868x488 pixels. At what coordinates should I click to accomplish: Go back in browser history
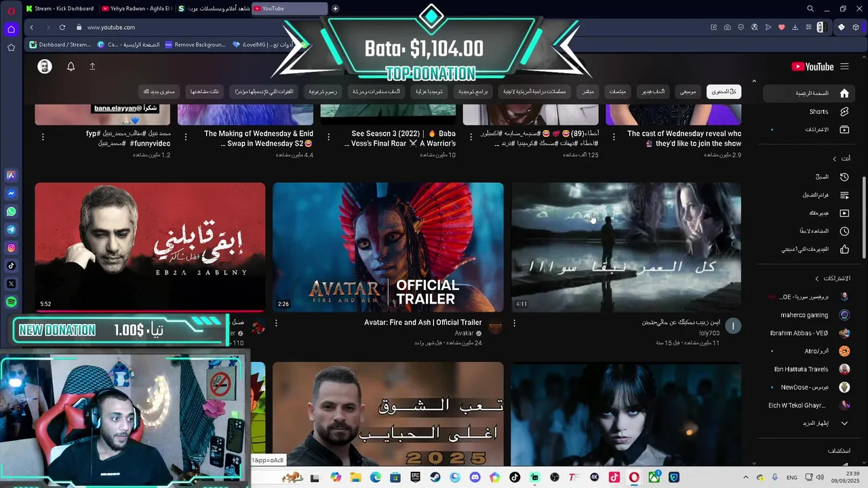31,27
